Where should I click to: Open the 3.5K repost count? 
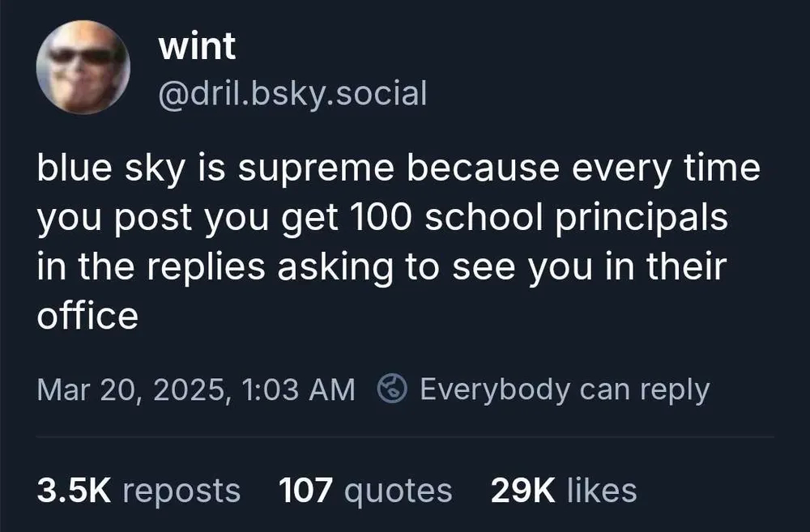(76, 490)
